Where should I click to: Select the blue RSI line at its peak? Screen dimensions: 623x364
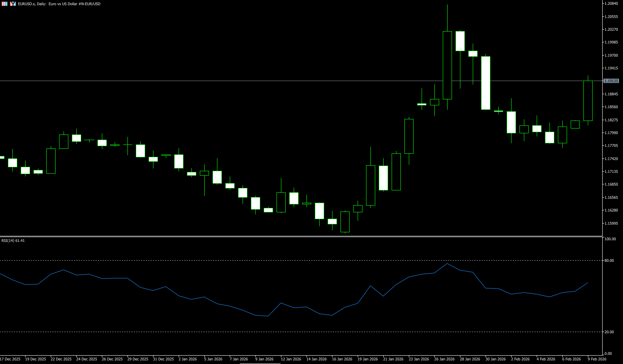click(447, 263)
